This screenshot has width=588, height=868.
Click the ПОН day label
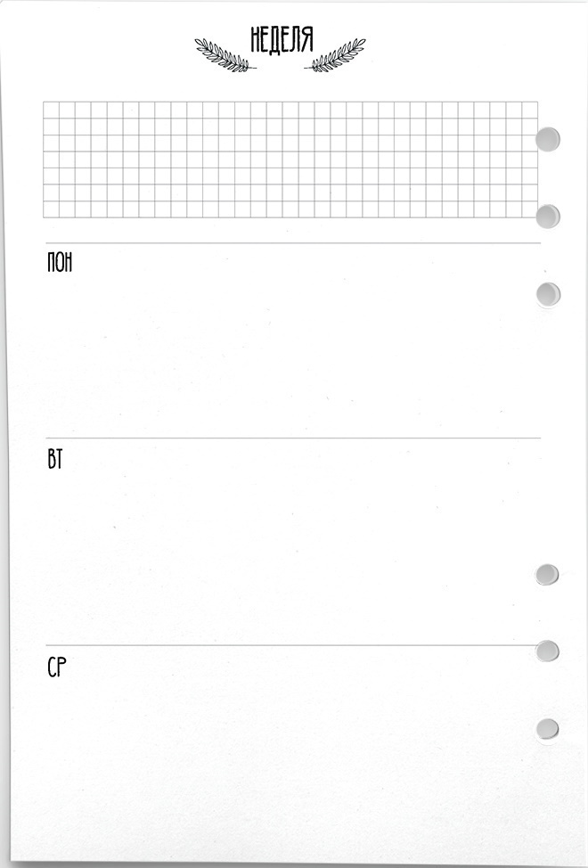60,262
